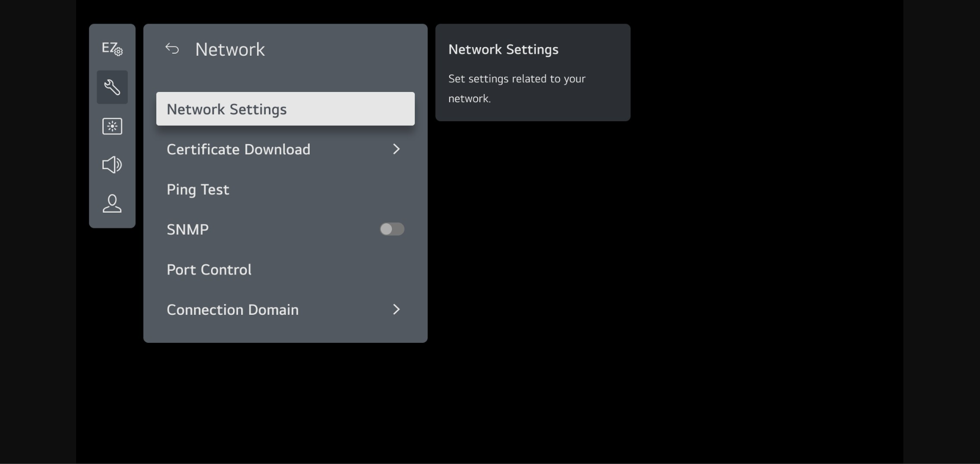980x464 pixels.
Task: Click the back arrow beside Network
Action: point(172,49)
